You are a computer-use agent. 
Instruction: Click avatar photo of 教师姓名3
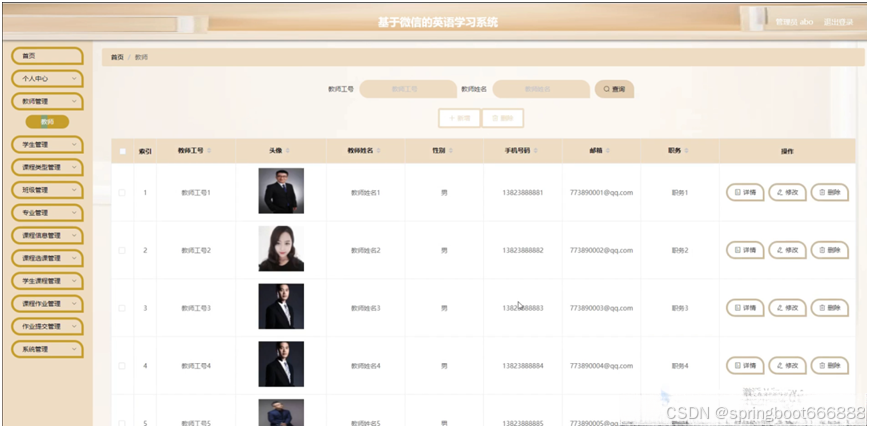(281, 306)
